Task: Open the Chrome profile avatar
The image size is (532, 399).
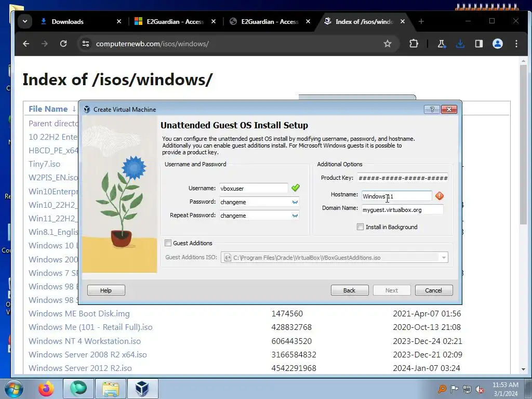Action: 497,44
